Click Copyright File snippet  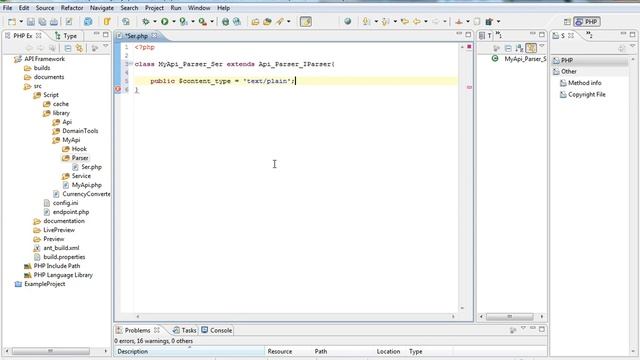[x=582, y=94]
